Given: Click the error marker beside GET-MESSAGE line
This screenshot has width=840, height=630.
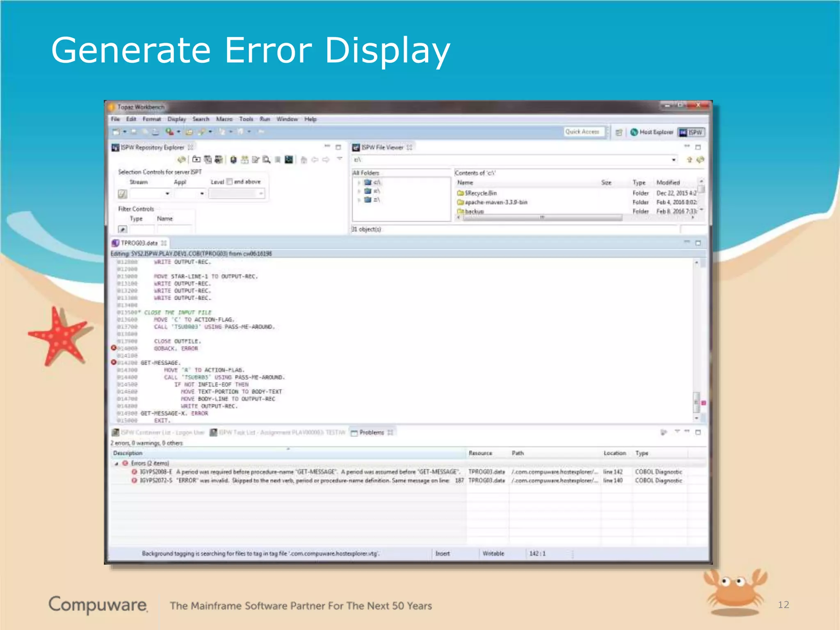Looking at the screenshot, I should click(114, 362).
